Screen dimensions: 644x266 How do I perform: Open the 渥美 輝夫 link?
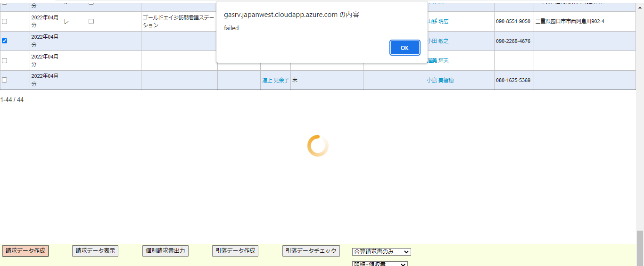[x=438, y=60]
